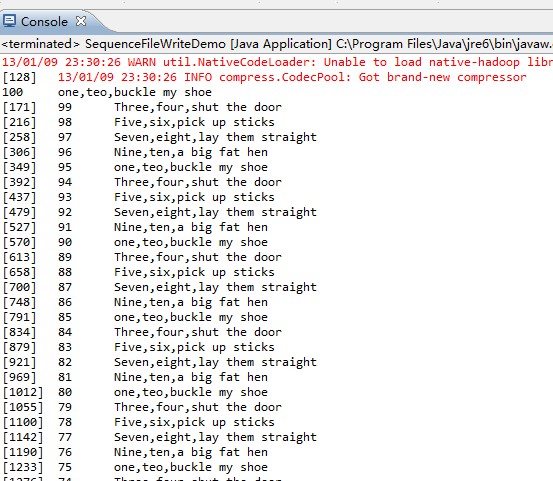Click the row with position [613]
The width and height of the screenshot is (553, 481).
tap(142, 257)
